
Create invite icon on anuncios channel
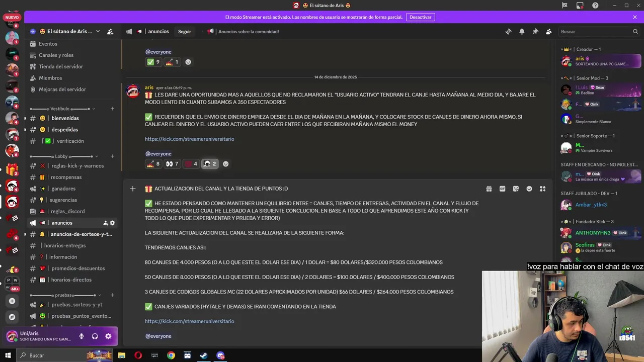(x=106, y=223)
